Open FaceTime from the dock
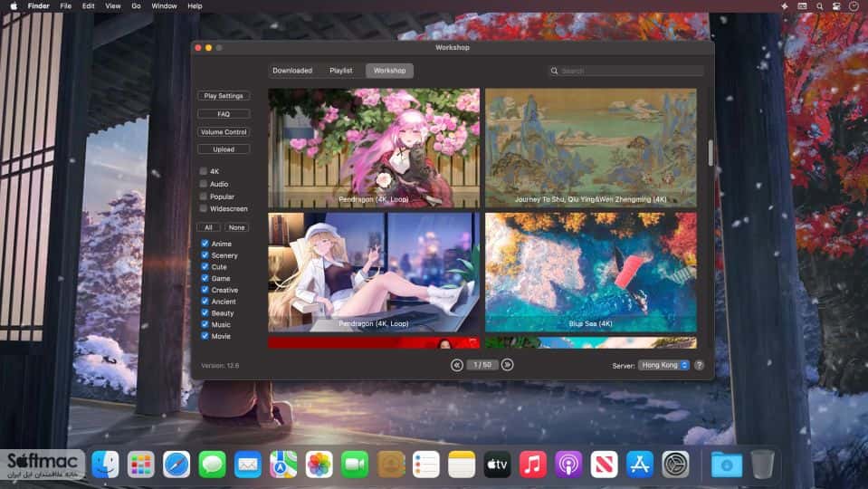The image size is (868, 489). click(x=355, y=464)
